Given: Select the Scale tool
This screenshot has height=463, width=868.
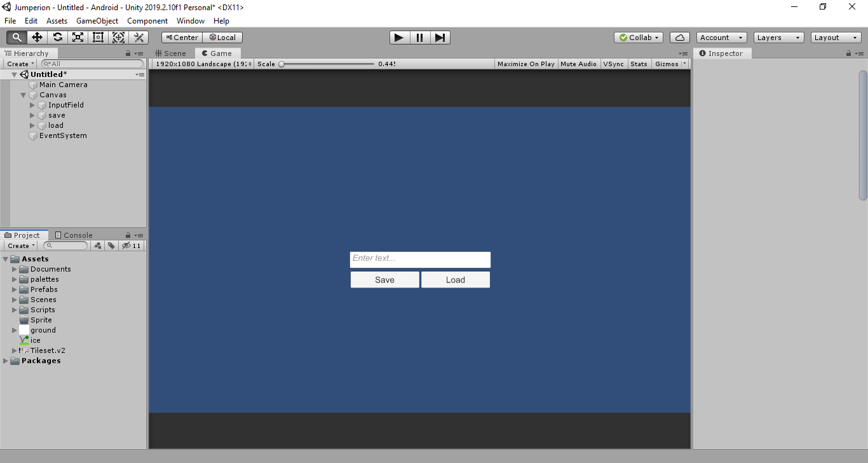Looking at the screenshot, I should click(78, 38).
